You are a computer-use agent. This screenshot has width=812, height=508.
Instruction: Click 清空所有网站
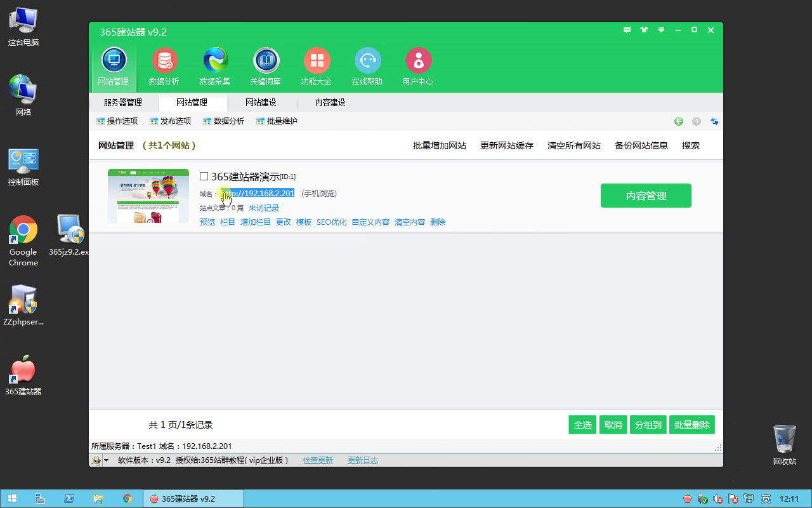[574, 145]
